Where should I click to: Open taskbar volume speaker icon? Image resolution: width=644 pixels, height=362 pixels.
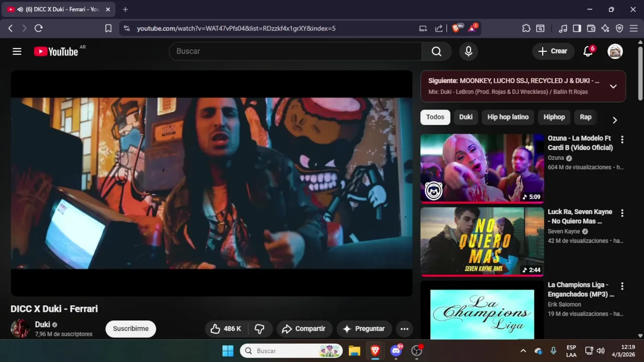(x=600, y=351)
